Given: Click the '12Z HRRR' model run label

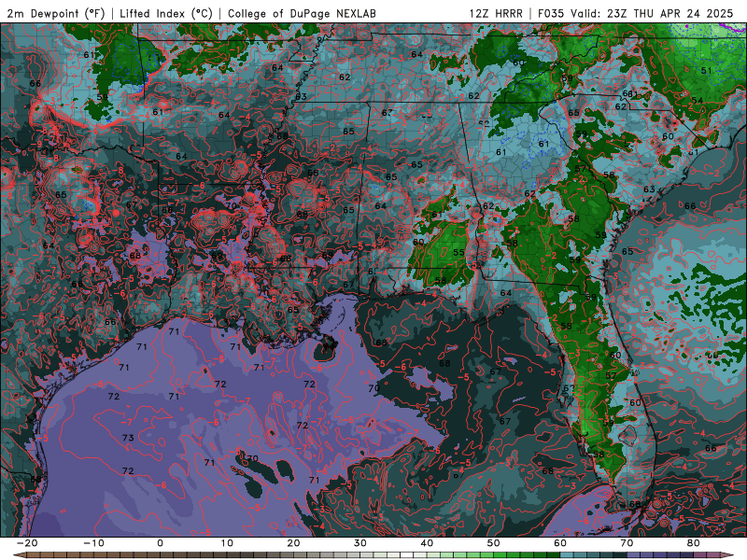Looking at the screenshot, I should (x=496, y=13).
